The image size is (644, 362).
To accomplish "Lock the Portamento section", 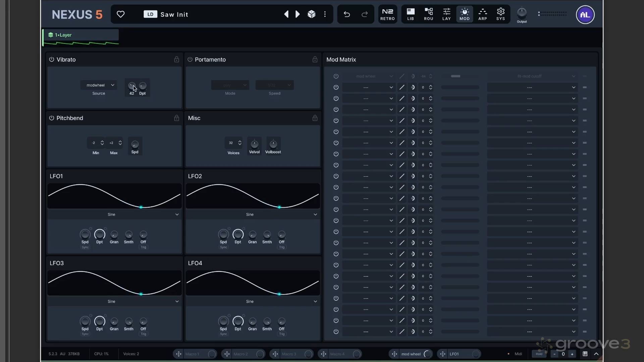I will tap(315, 59).
